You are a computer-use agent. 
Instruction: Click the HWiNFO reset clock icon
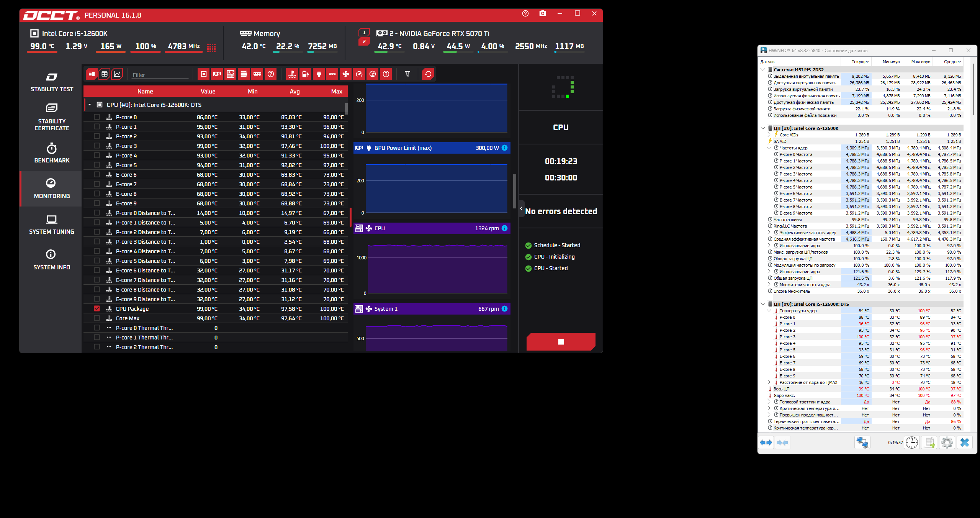pyautogui.click(x=912, y=443)
